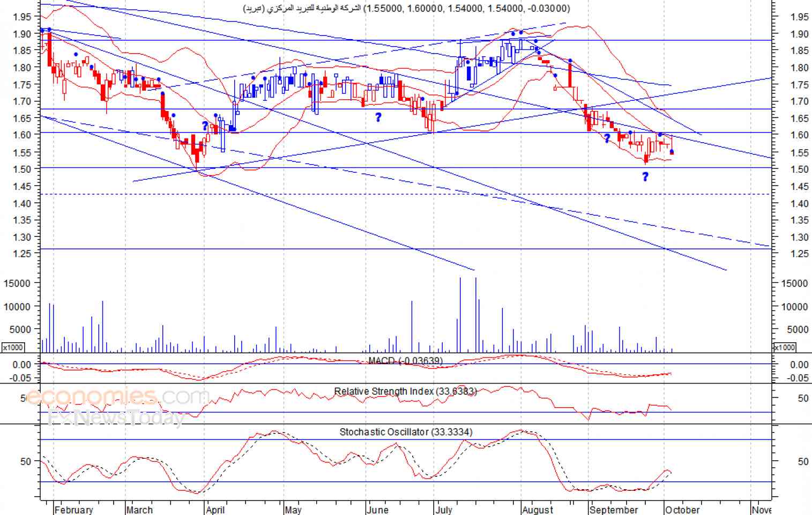Click the 1.25 price level on the right axis
The height and width of the screenshot is (515, 812).
click(800, 254)
